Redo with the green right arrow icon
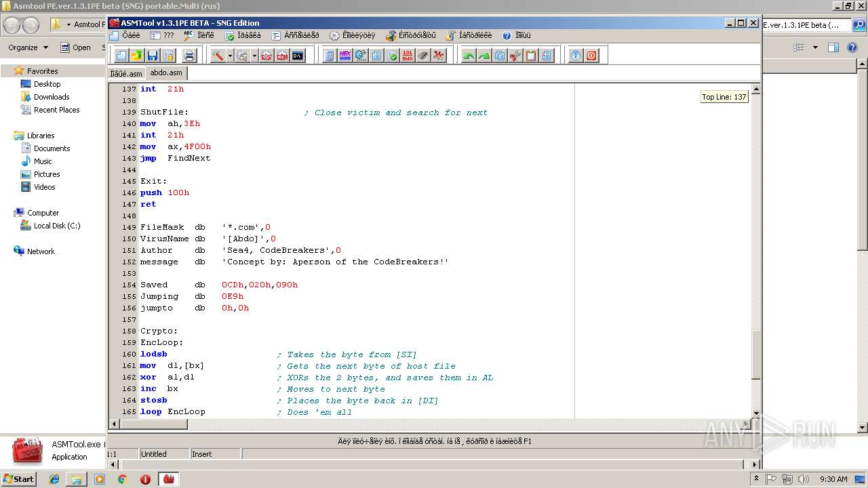Image resolution: width=868 pixels, height=488 pixels. [484, 56]
